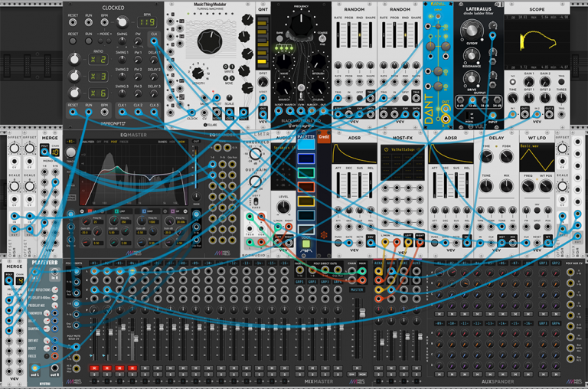Click the POLY output jack on upper MERGE
The height and width of the screenshot is (389, 588).
tap(44, 152)
